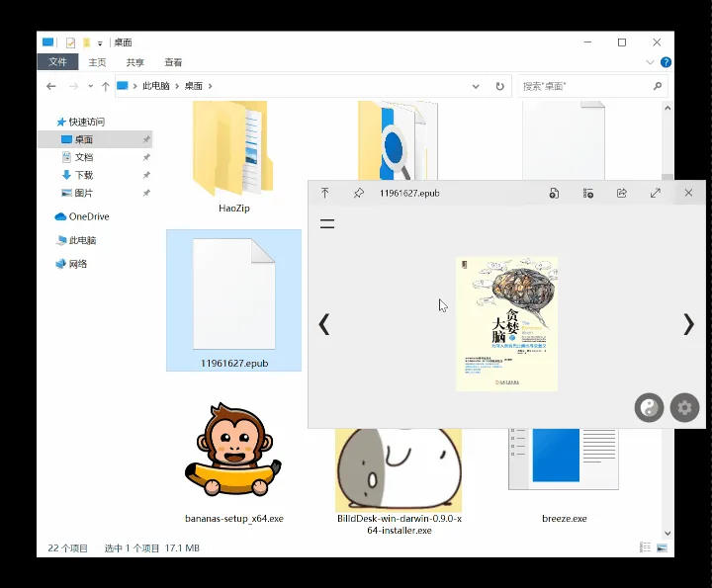The image size is (712, 588).
Task: Open the share icon in the preview toolbar
Action: (622, 194)
